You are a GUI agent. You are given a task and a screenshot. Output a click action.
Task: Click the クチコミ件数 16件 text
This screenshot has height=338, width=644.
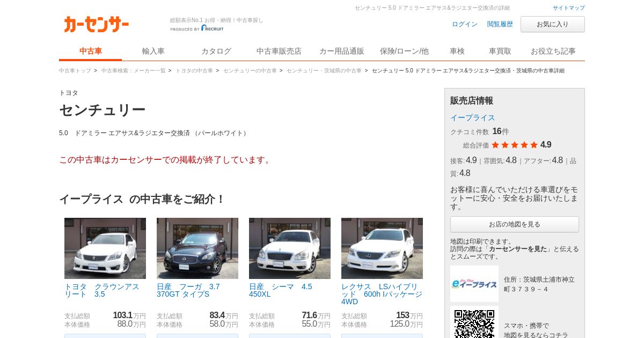(480, 131)
